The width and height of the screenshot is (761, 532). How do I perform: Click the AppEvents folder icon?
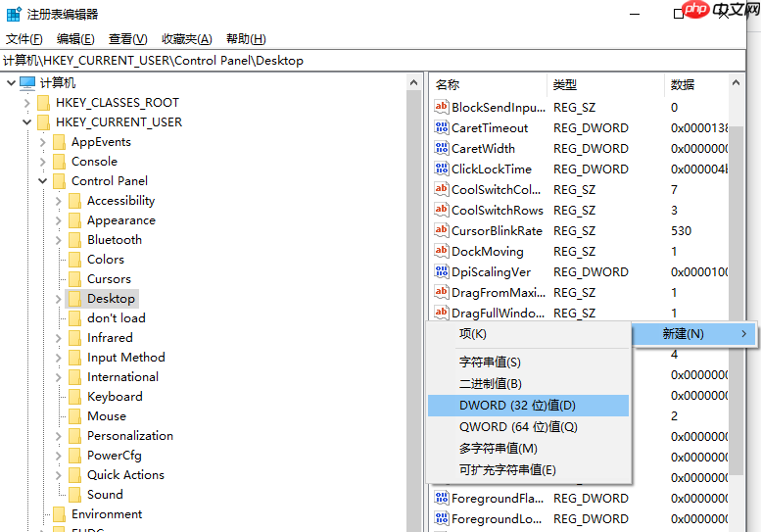[59, 142]
